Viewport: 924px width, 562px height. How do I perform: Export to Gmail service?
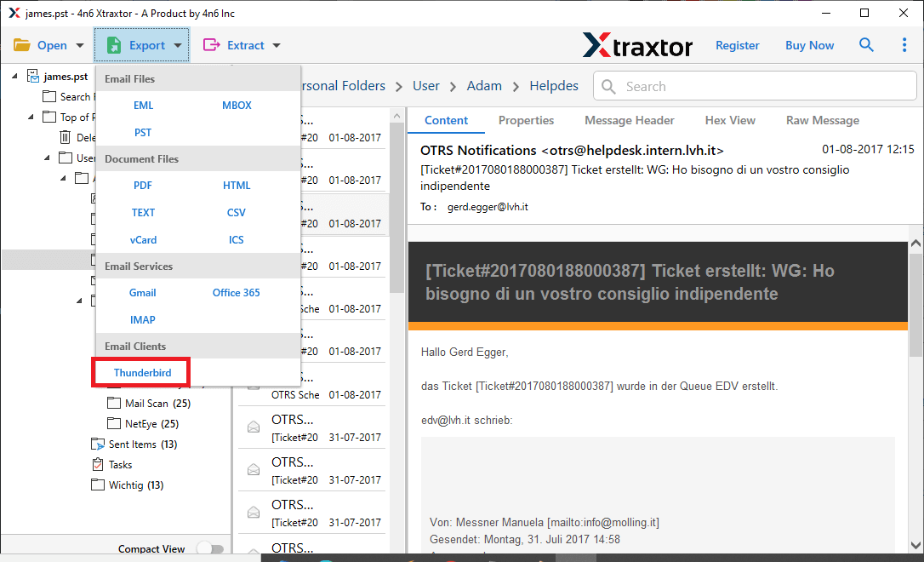[143, 293]
